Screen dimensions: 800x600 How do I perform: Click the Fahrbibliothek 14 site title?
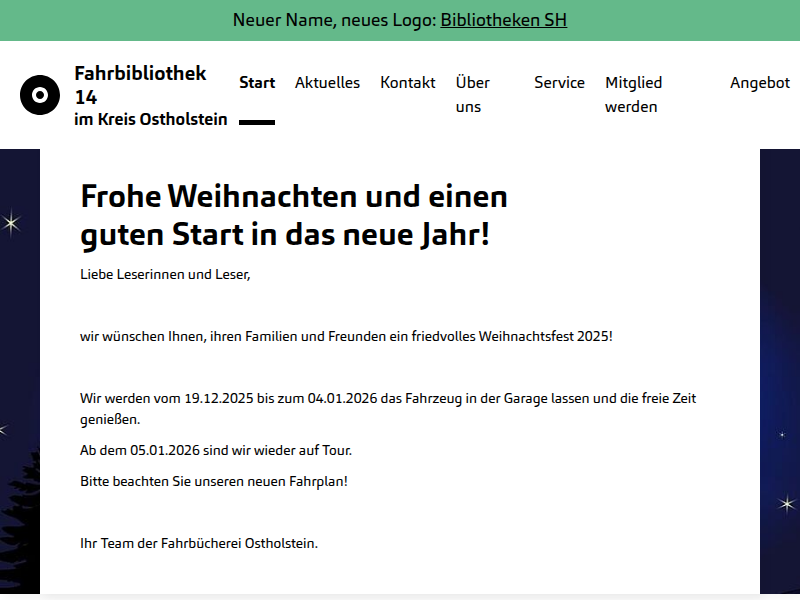pos(140,84)
